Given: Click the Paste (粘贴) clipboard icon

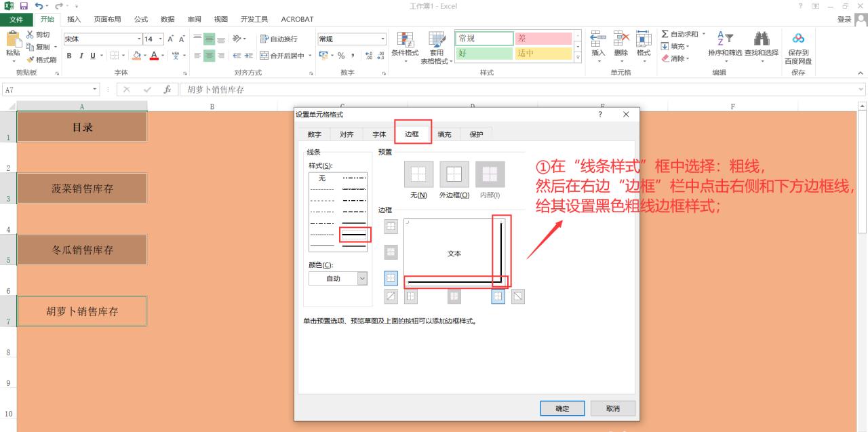Looking at the screenshot, I should 13,40.
